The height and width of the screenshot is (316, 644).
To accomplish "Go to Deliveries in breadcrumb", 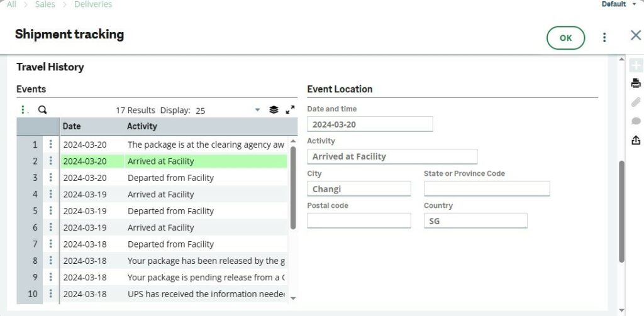I will click(x=93, y=4).
